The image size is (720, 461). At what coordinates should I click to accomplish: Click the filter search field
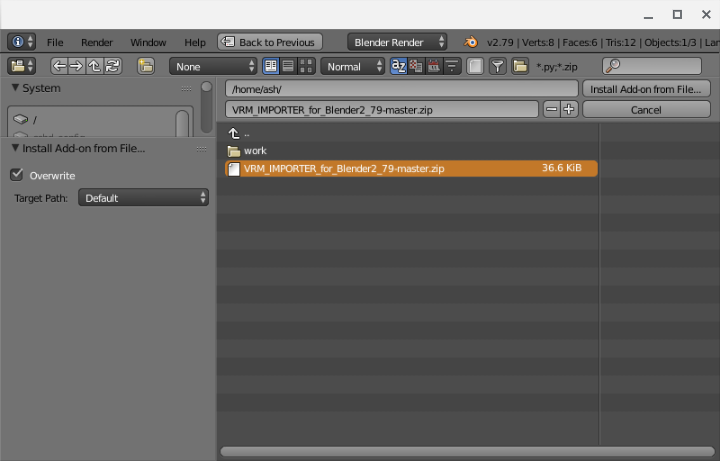[652, 66]
